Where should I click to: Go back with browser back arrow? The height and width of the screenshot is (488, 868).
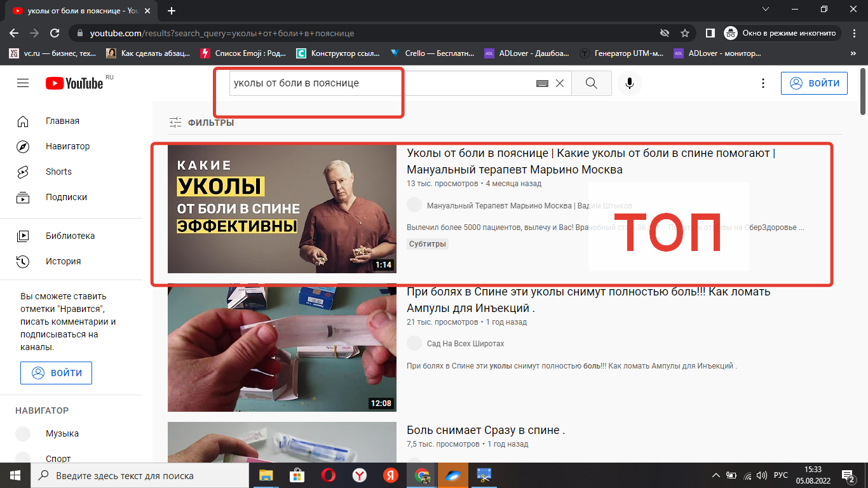[x=14, y=33]
